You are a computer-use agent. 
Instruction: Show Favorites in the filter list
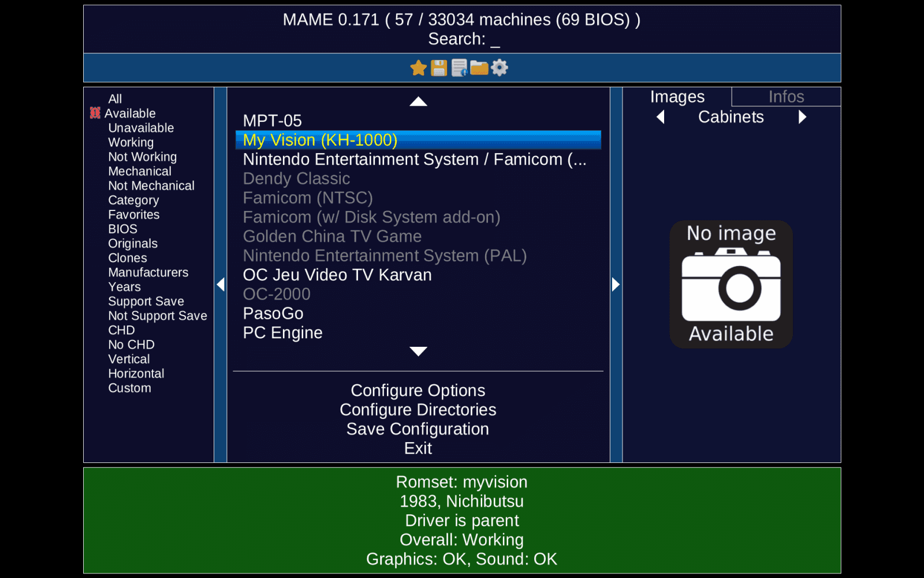[134, 214]
